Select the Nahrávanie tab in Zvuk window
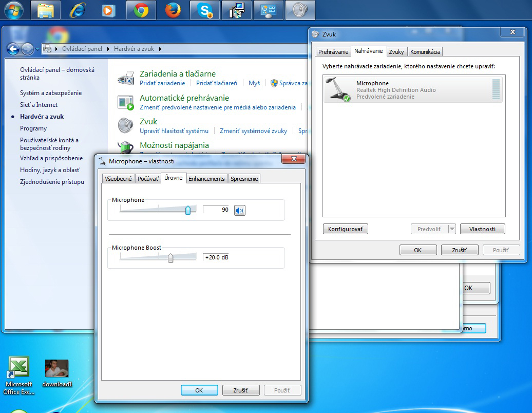The width and height of the screenshot is (532, 413). pos(369,51)
